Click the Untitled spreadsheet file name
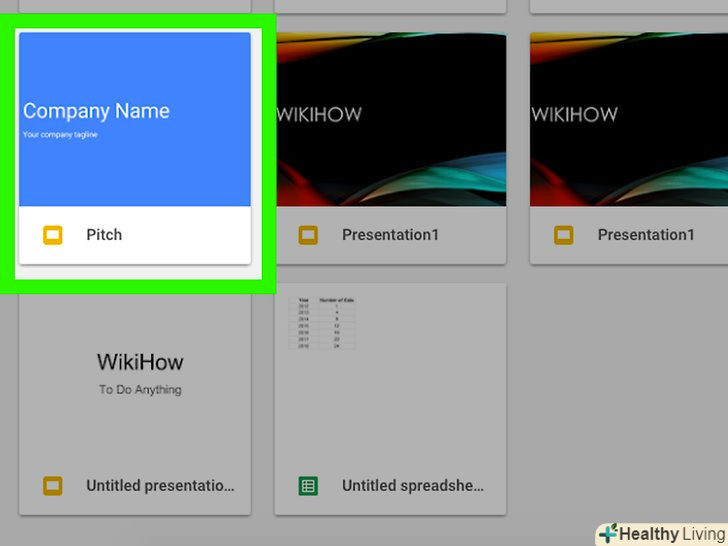This screenshot has width=728, height=546. (413, 486)
